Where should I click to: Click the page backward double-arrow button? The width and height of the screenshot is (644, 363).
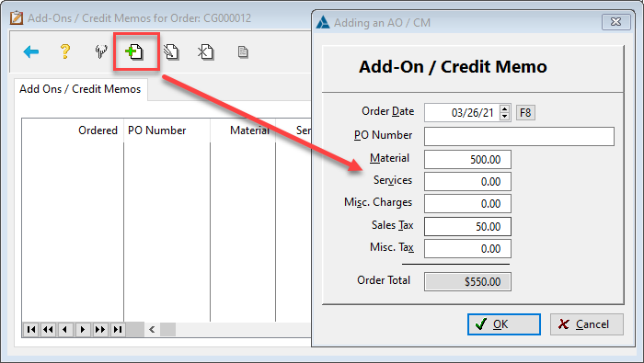[x=48, y=329]
